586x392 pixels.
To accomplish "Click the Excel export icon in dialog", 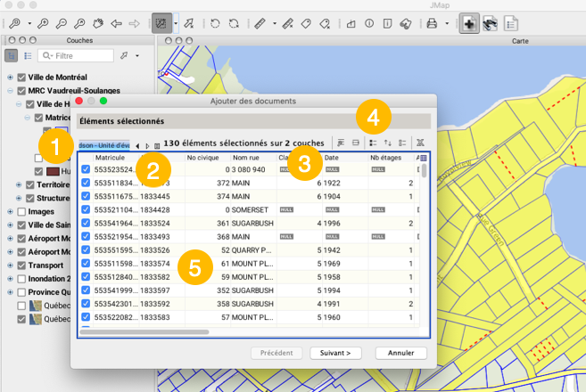I will point(419,143).
